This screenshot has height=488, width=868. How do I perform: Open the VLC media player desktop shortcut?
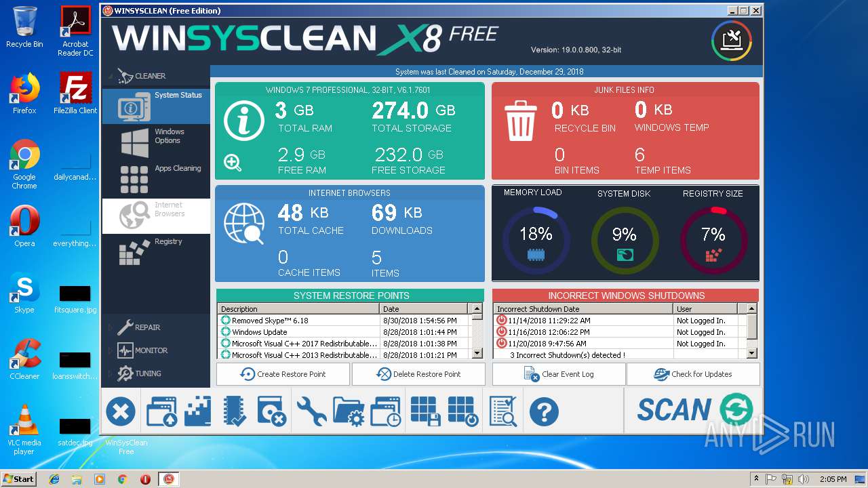pos(24,430)
